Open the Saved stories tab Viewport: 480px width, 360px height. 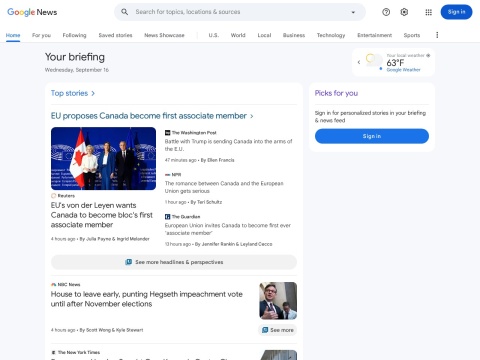click(115, 35)
